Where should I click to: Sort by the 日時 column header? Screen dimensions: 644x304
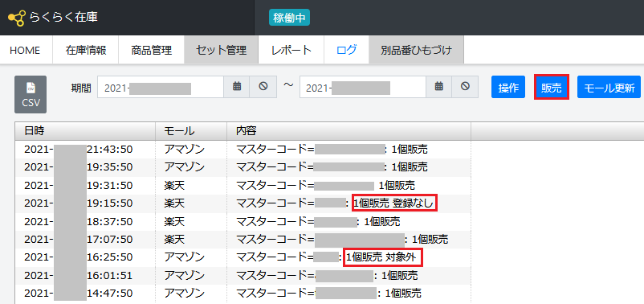coord(85,131)
